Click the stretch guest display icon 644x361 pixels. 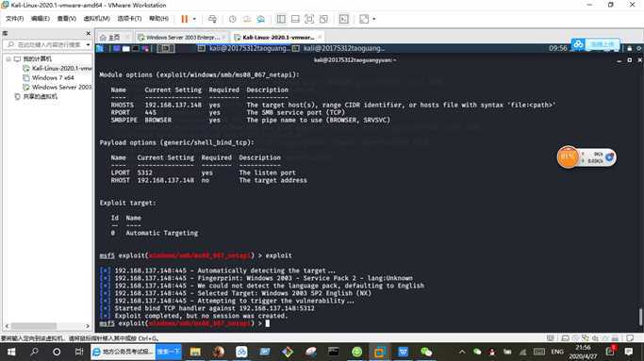point(364,19)
